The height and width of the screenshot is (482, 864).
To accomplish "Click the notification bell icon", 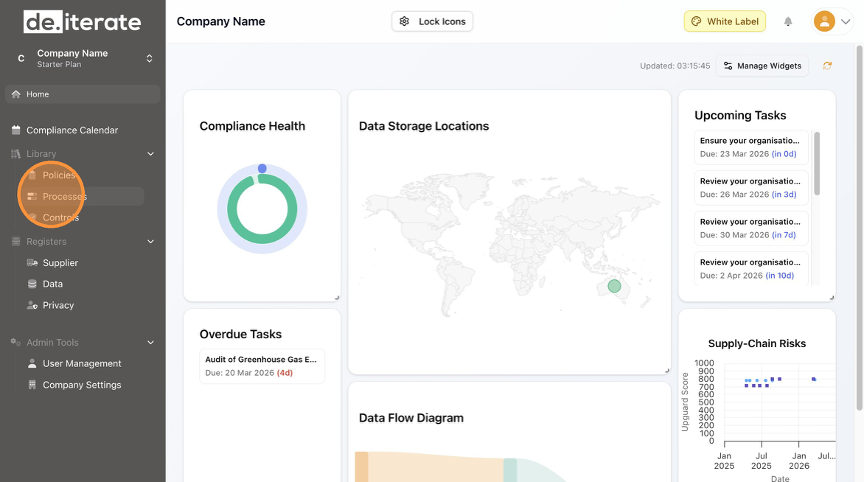I will (788, 21).
